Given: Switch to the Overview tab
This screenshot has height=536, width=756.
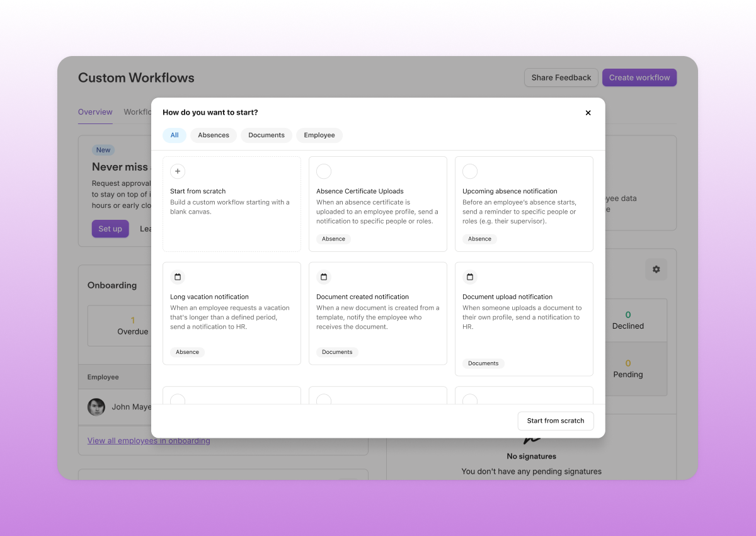Looking at the screenshot, I should click(x=95, y=111).
